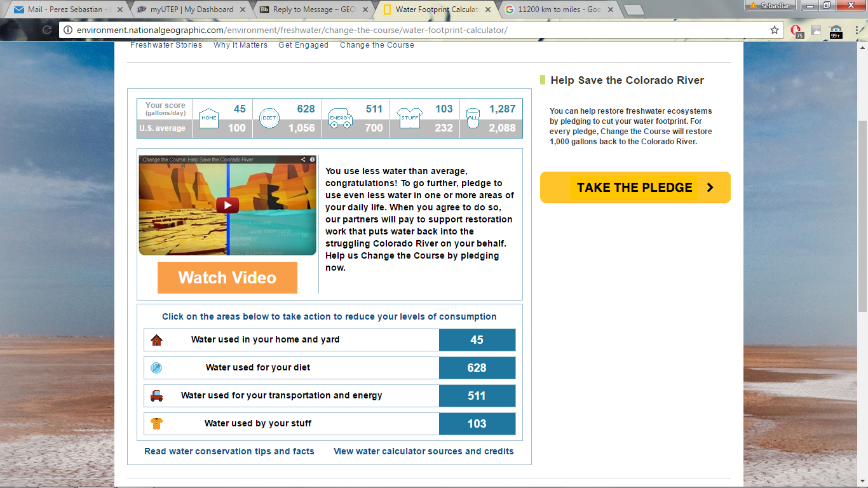Screen dimensions: 868x488
Task: Go to Get Engaged page
Action: (303, 45)
